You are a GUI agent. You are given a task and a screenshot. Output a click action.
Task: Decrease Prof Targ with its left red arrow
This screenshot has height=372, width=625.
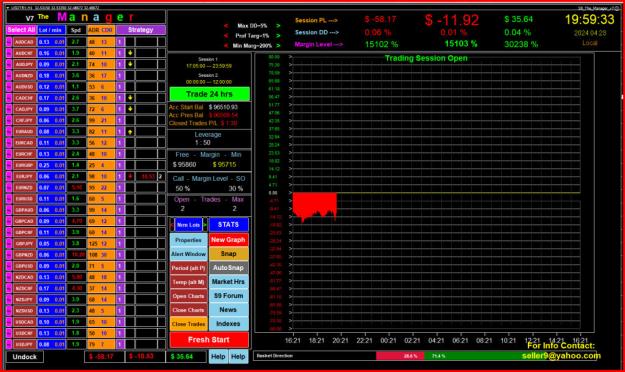226,35
